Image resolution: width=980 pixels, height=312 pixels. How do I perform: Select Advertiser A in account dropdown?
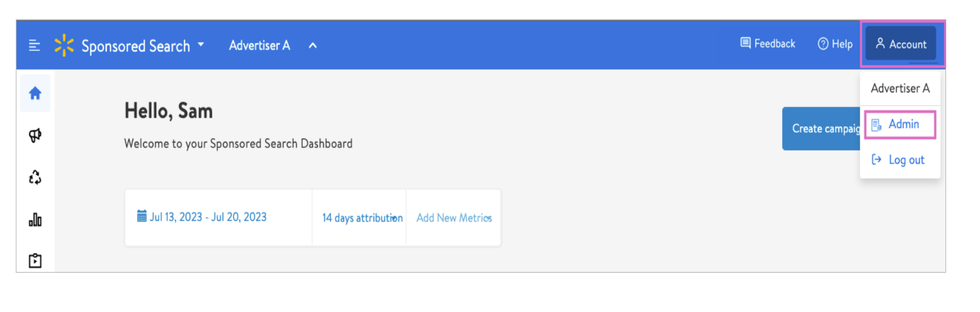tap(900, 88)
